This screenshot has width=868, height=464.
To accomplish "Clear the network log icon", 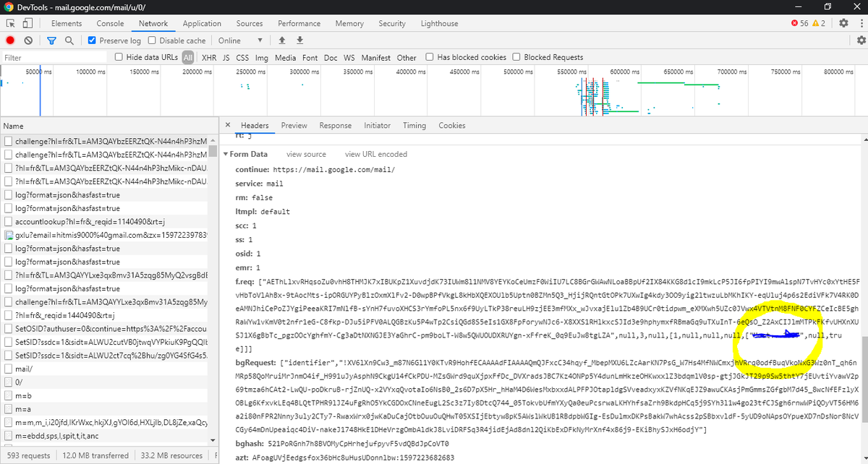I will click(28, 40).
